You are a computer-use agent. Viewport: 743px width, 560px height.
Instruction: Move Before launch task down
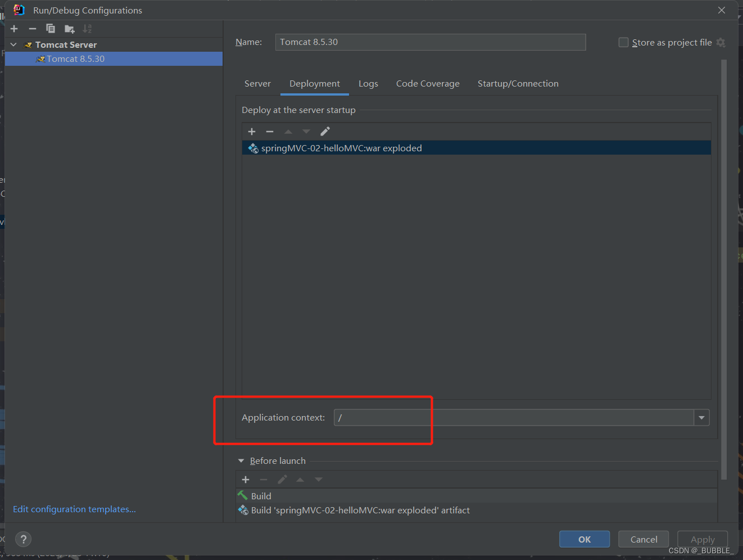(x=319, y=480)
